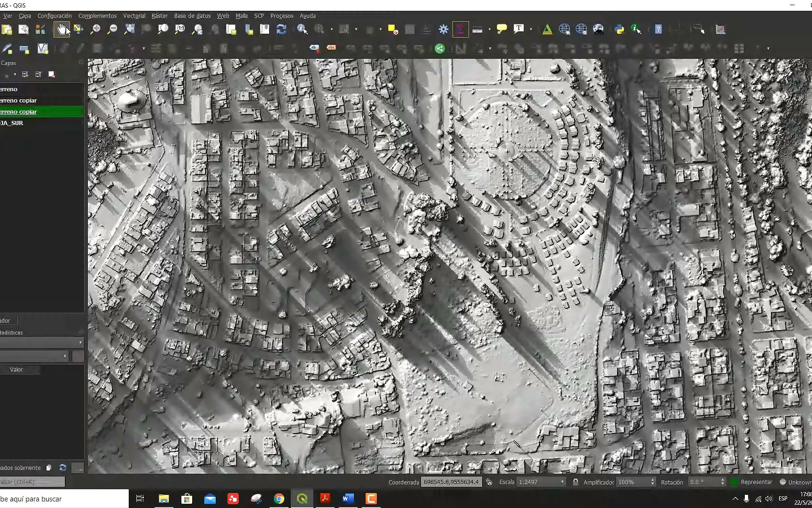
Task: Add a text annotation with the T tool
Action: click(x=519, y=29)
